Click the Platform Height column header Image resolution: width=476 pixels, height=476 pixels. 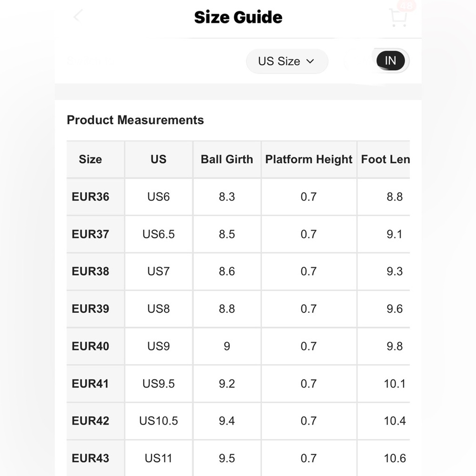[309, 159]
